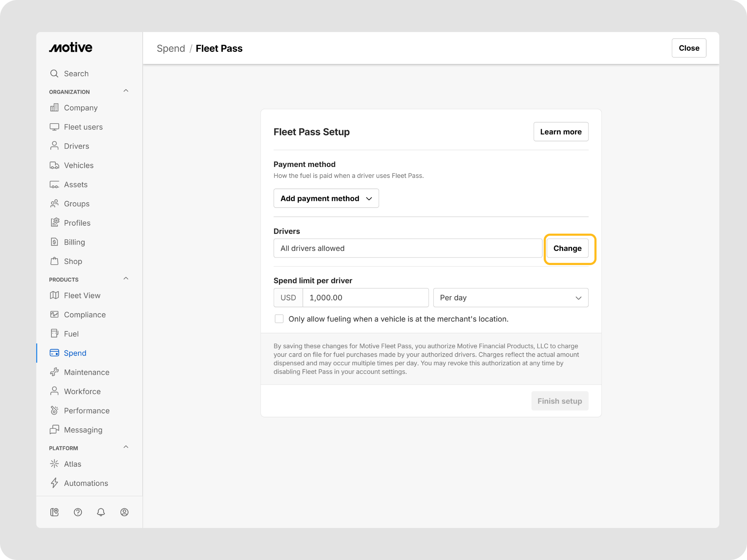This screenshot has height=560, width=747.
Task: Click the Search magnifier icon
Action: (x=54, y=74)
